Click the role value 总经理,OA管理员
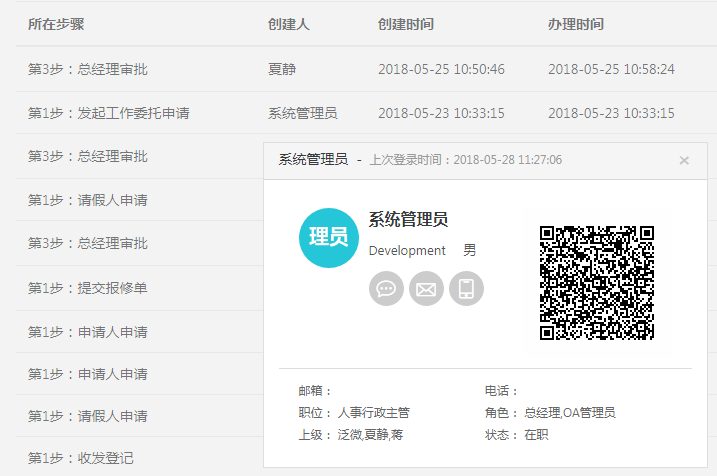Image resolution: width=717 pixels, height=476 pixels. pyautogui.click(x=570, y=412)
